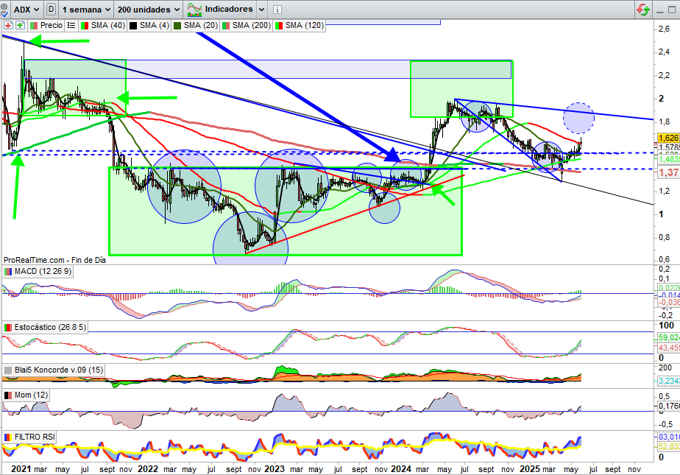Click the 2,6 price scale value
The height and width of the screenshot is (475, 680).
coord(664,29)
